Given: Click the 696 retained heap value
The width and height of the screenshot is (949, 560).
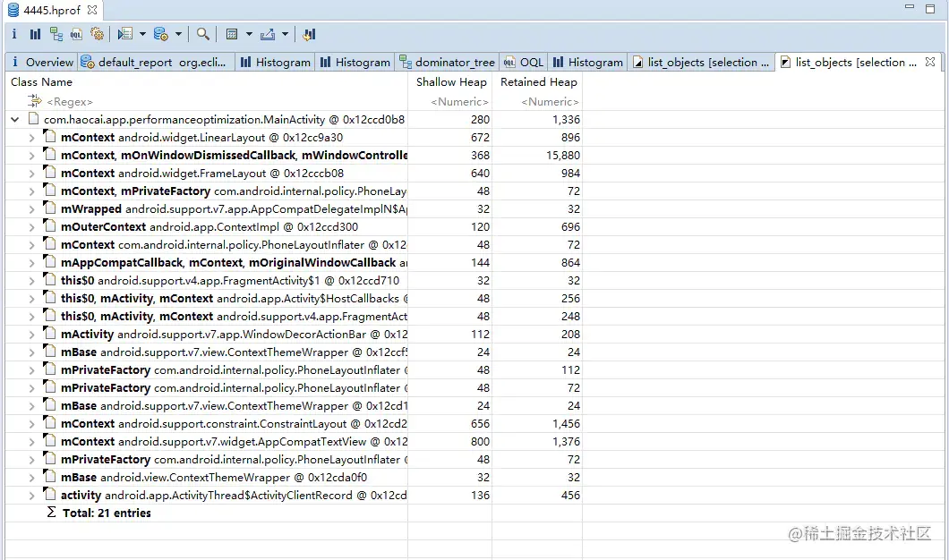Looking at the screenshot, I should [570, 227].
